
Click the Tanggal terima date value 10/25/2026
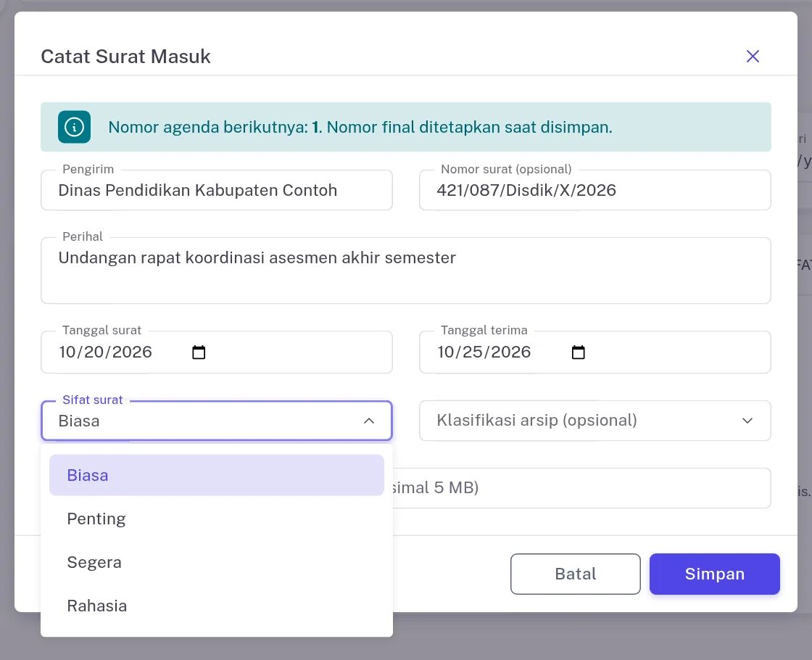(x=484, y=352)
